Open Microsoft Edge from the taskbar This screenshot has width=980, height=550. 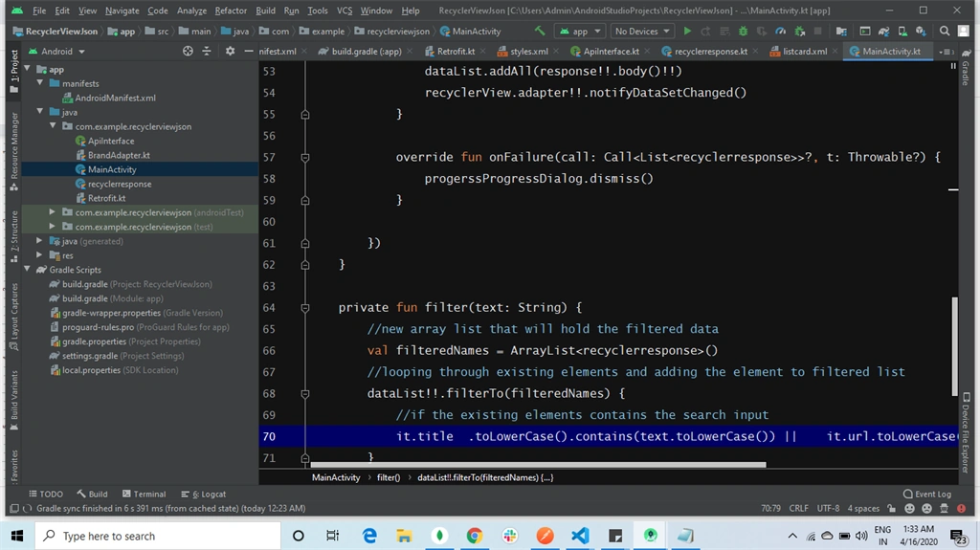pos(369,536)
